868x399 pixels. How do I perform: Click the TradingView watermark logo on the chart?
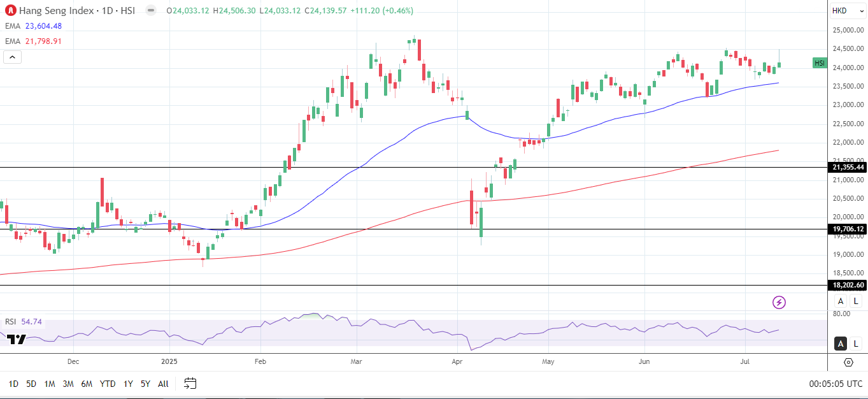(17, 340)
